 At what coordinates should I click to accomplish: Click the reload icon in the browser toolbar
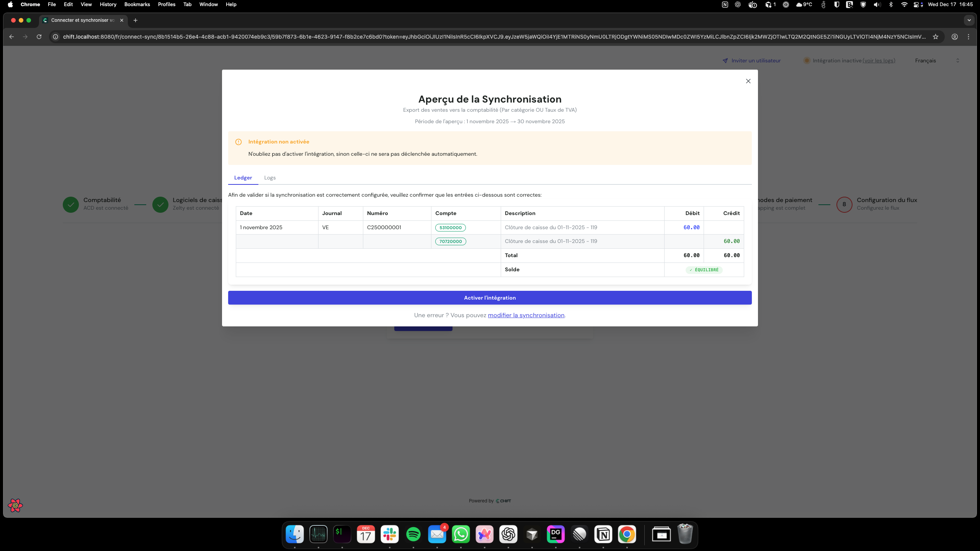39,36
